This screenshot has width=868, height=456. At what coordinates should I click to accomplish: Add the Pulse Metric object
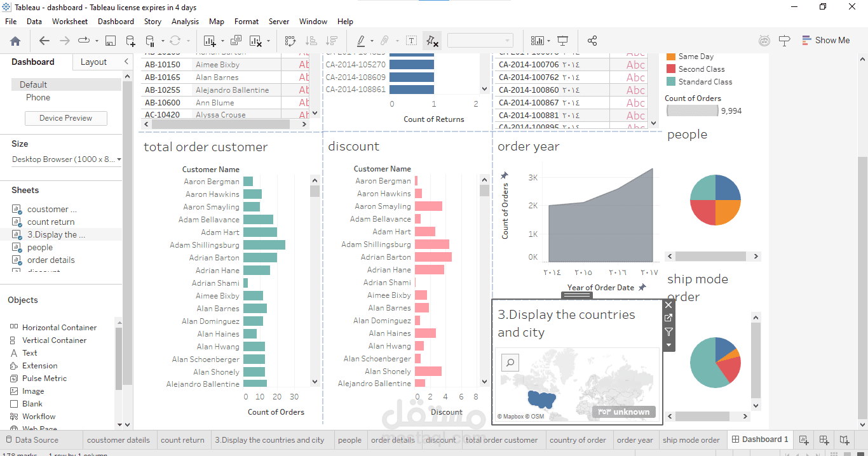coord(38,379)
